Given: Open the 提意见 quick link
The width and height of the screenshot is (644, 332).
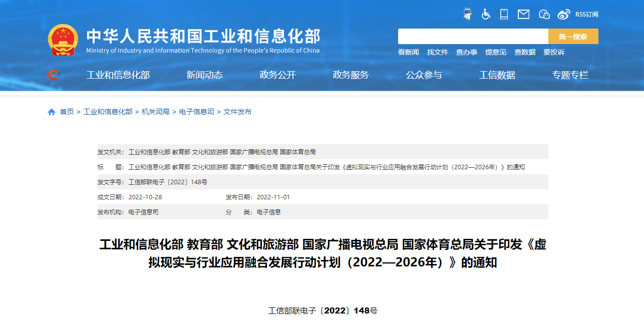Looking at the screenshot, I should tap(496, 52).
